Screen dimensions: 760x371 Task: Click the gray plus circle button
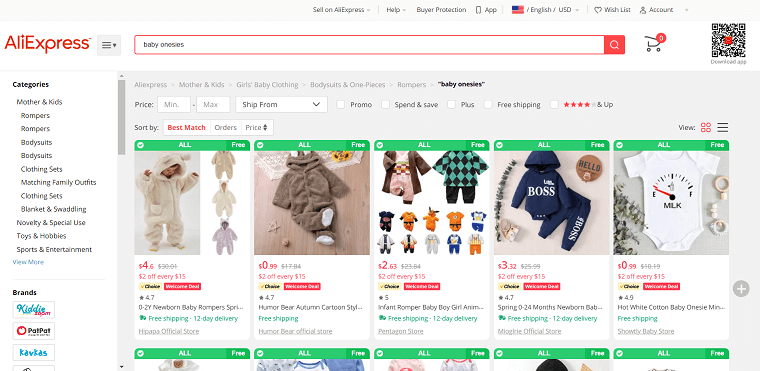click(741, 289)
